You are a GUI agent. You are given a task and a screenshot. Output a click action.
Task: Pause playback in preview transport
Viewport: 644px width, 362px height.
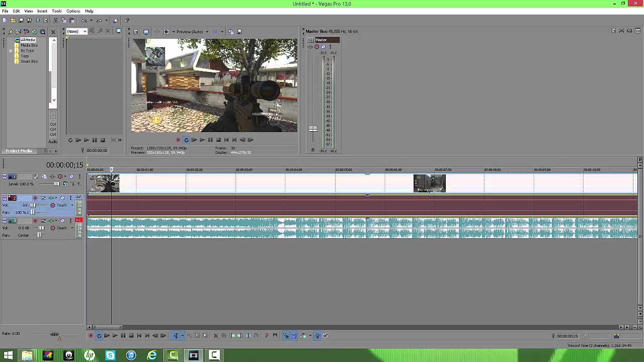(210, 140)
